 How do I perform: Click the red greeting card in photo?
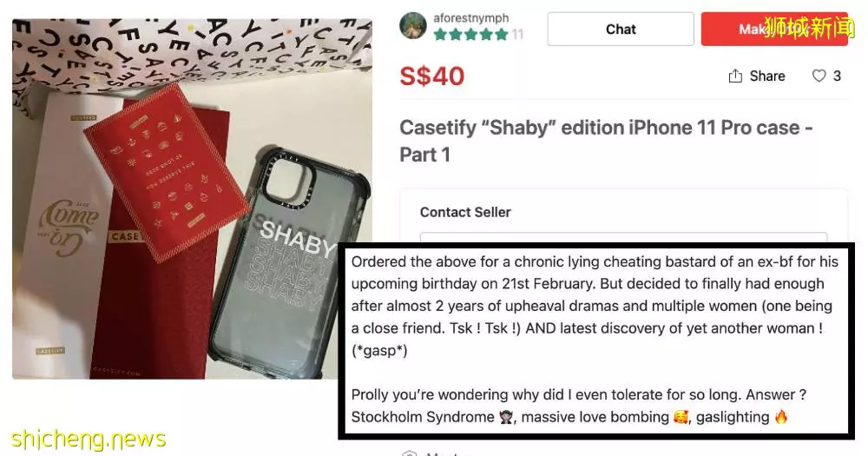pos(166,172)
